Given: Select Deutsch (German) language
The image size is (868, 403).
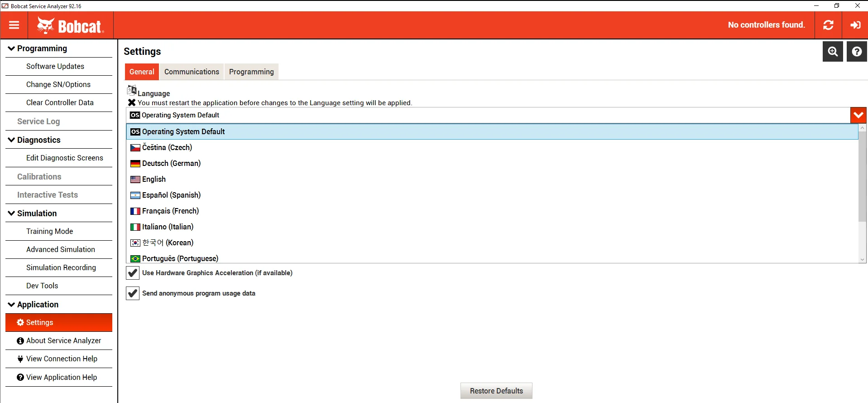Looking at the screenshot, I should [x=492, y=164].
